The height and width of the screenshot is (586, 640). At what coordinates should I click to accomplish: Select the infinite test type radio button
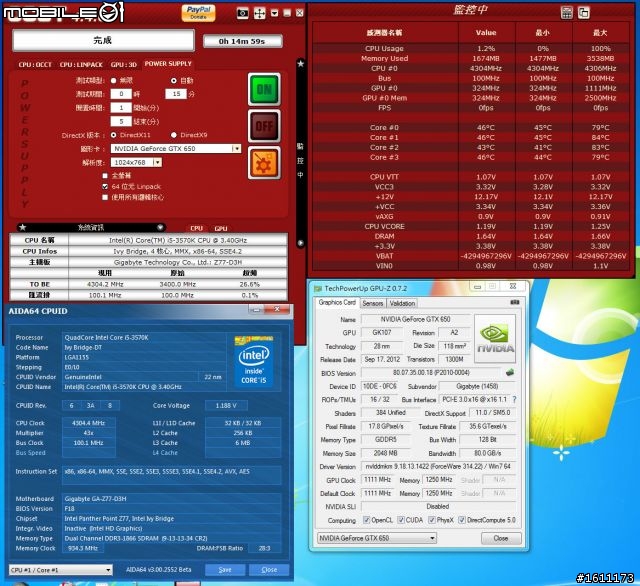click(x=113, y=80)
